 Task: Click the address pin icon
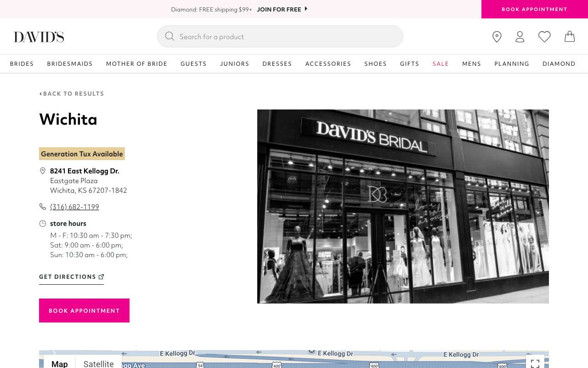[43, 171]
